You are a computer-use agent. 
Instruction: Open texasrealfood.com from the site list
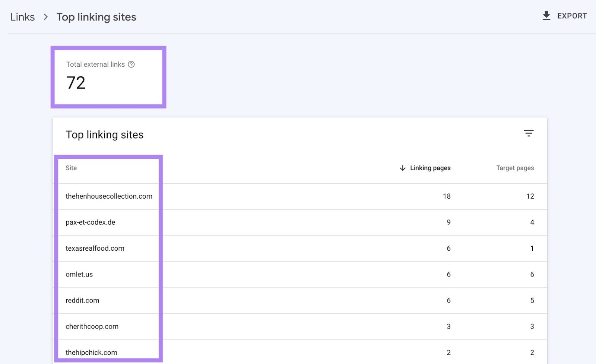[95, 249]
